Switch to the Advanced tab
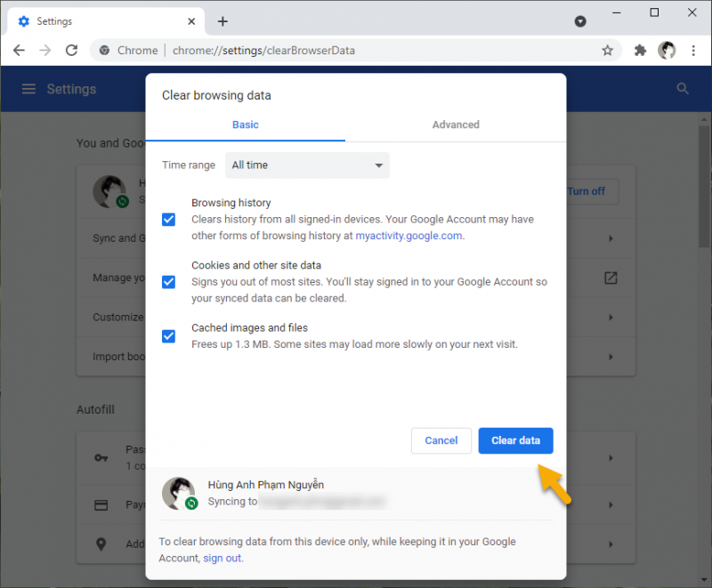 click(x=456, y=125)
